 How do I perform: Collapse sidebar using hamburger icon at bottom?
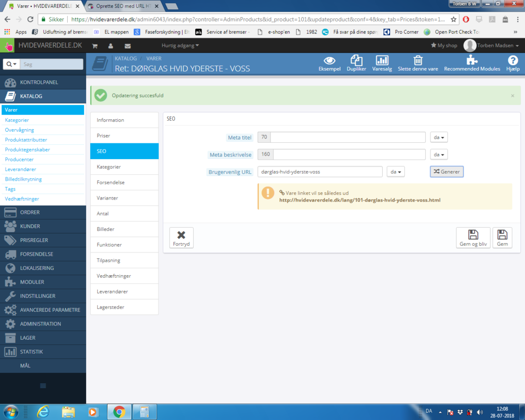pyautogui.click(x=43, y=385)
